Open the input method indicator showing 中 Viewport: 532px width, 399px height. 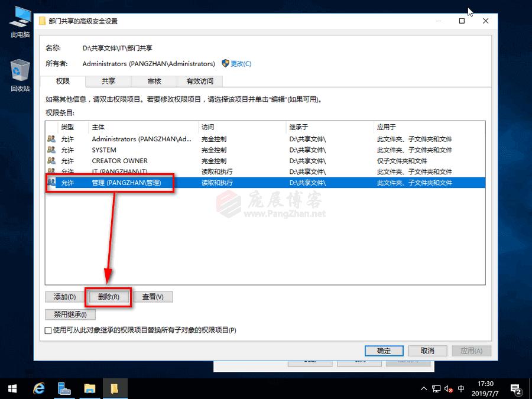point(462,388)
